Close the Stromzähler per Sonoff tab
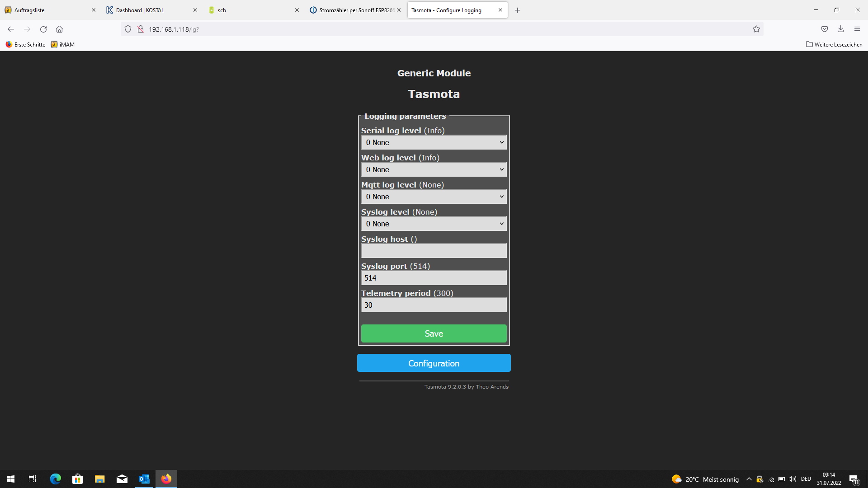This screenshot has width=868, height=488. coord(399,10)
